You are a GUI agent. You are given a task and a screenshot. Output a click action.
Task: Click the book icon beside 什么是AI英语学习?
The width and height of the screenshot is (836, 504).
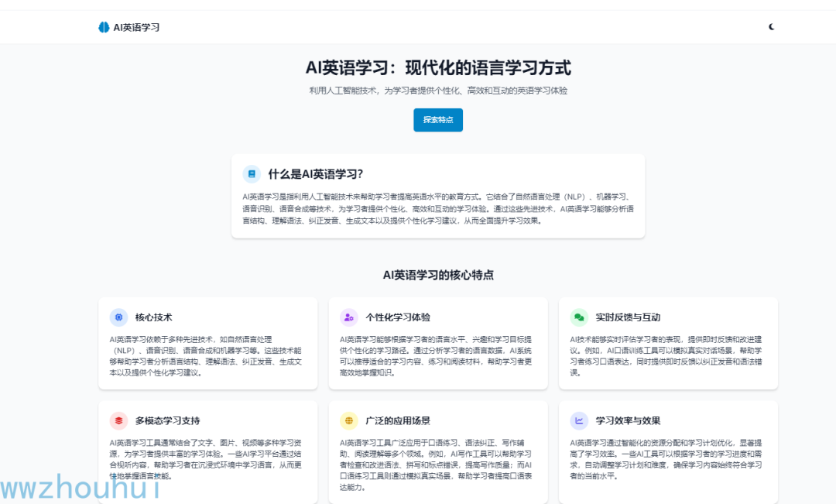click(x=252, y=174)
